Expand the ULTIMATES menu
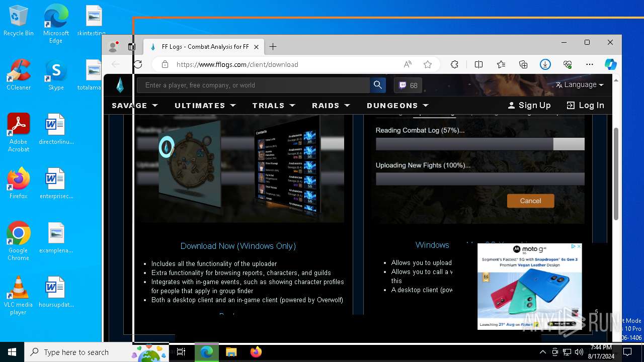Image resolution: width=644 pixels, height=362 pixels. pos(205,106)
